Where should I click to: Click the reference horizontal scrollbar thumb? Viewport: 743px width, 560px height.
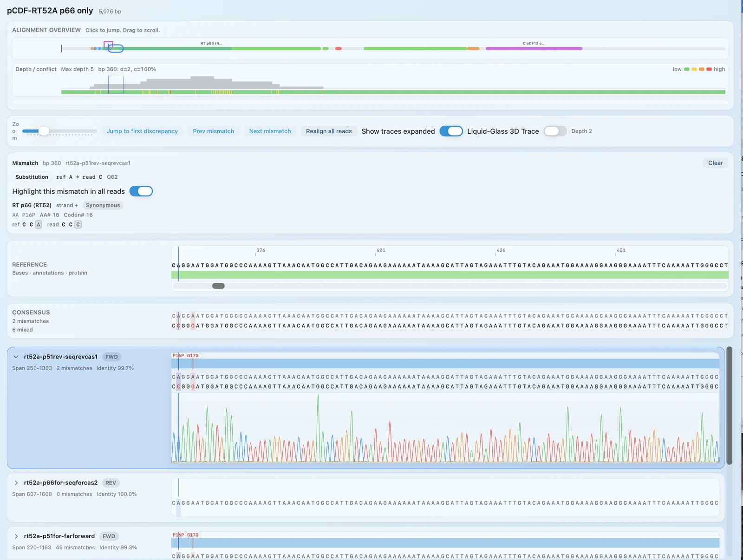point(218,286)
